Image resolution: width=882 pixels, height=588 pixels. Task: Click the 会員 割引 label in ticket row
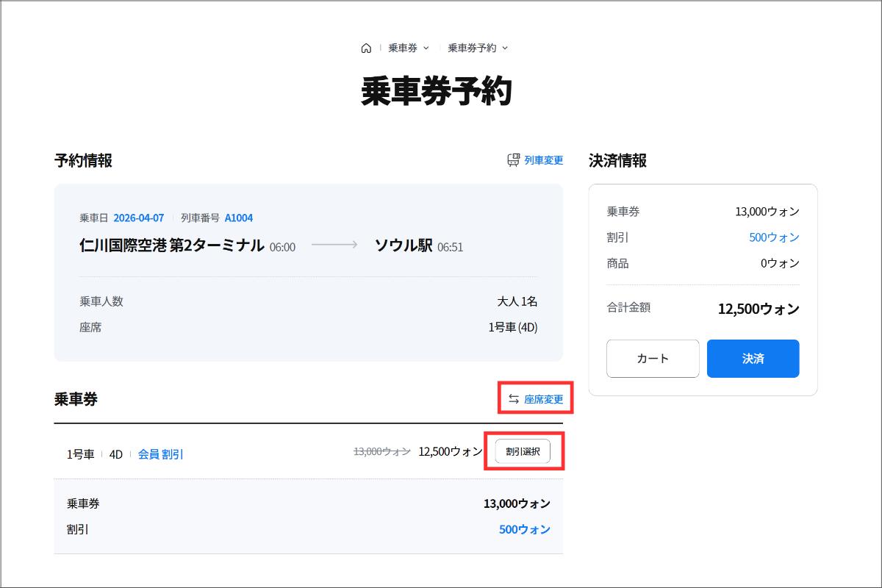(161, 454)
